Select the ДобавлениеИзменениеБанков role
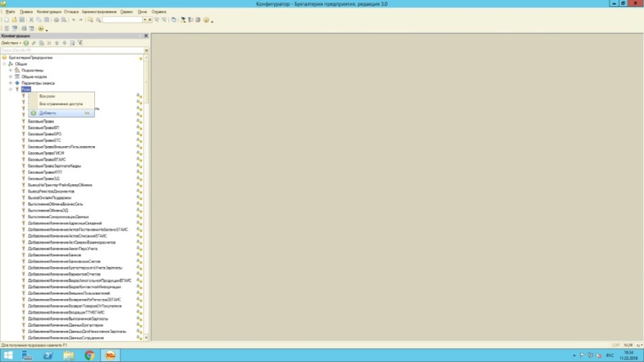 55,255
